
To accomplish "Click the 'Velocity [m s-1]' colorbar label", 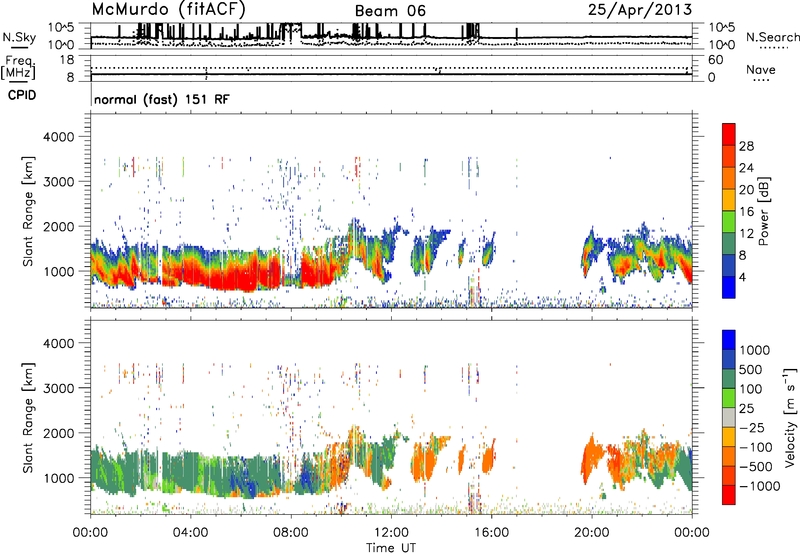I will 790,417.
